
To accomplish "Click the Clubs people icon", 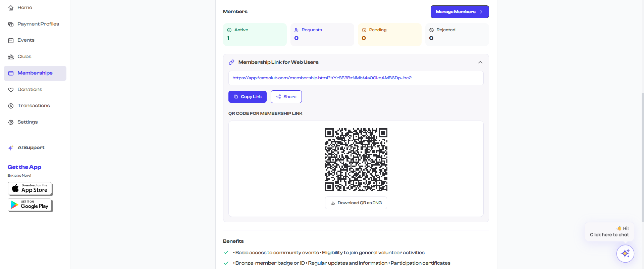I will pyautogui.click(x=11, y=57).
